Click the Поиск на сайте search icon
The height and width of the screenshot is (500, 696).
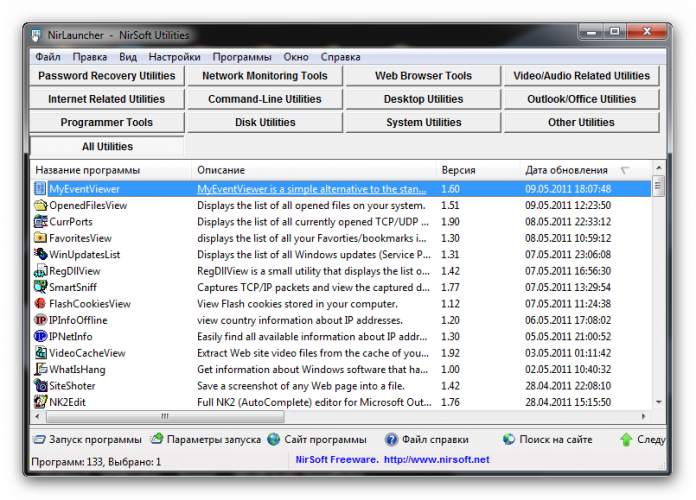click(509, 439)
